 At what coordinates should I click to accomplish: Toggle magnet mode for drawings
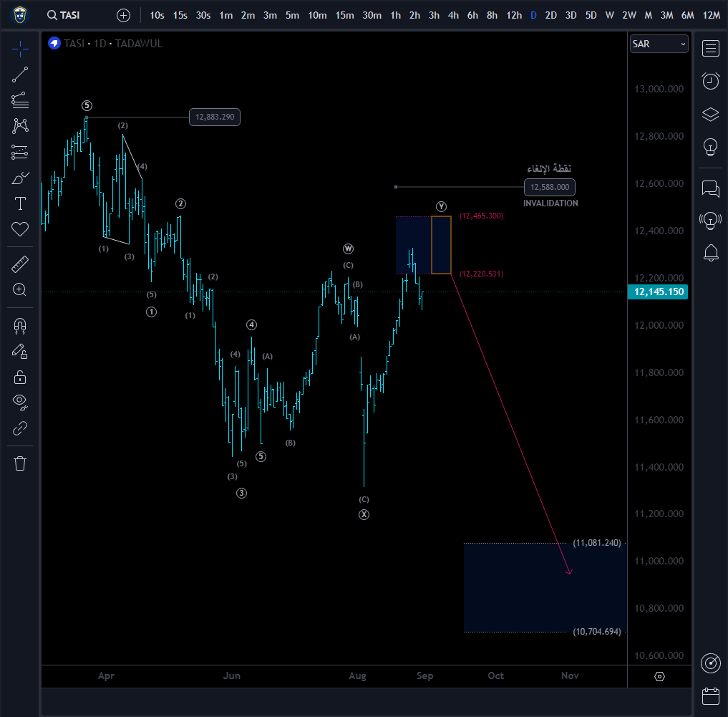20,326
